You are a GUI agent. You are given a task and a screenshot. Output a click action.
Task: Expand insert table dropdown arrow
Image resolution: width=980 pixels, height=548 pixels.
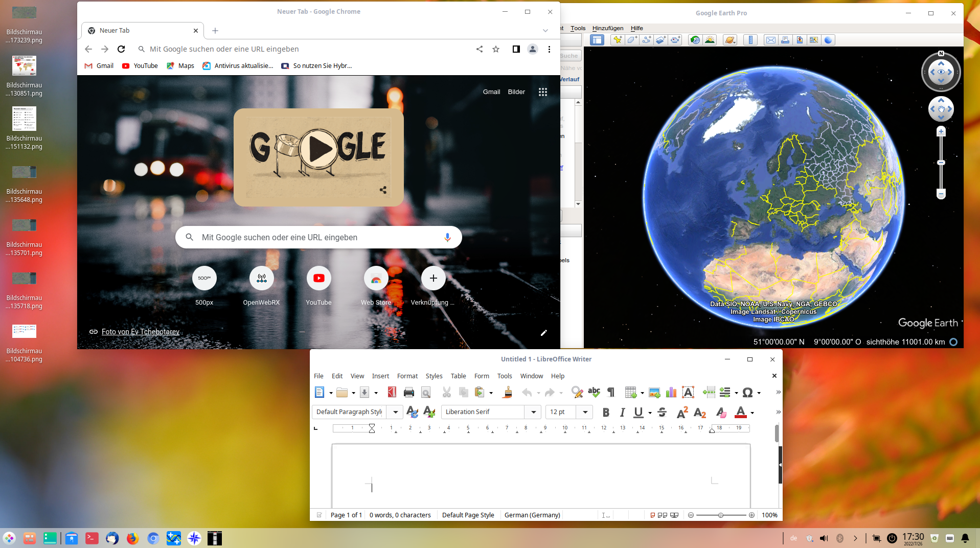click(642, 393)
